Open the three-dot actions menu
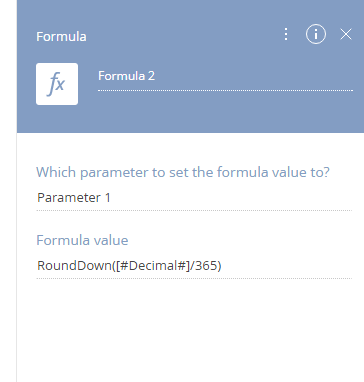This screenshot has width=364, height=382. click(286, 34)
